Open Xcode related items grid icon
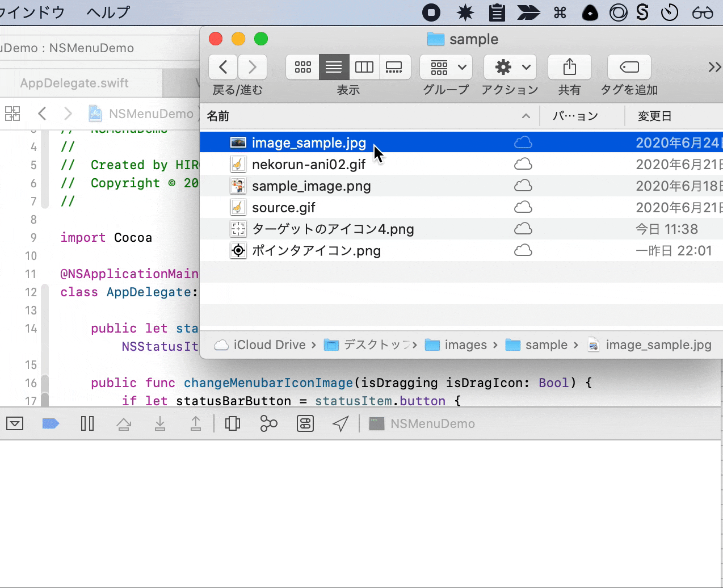Viewport: 723px width, 588px height. tap(12, 114)
